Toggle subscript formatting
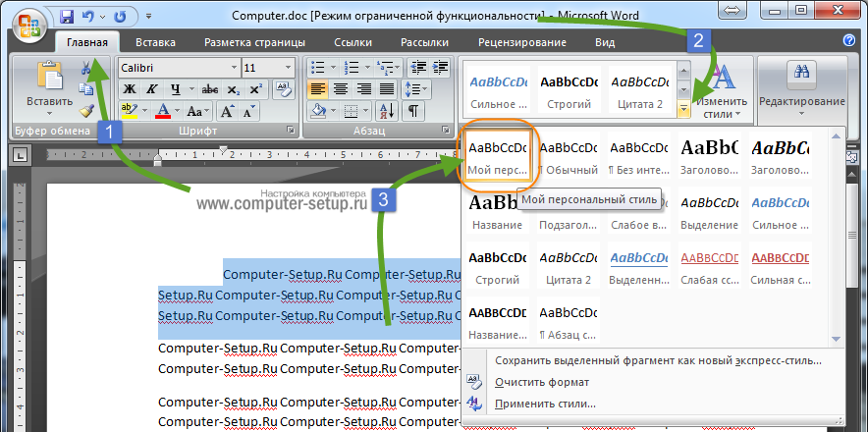The image size is (868, 432). point(233,89)
